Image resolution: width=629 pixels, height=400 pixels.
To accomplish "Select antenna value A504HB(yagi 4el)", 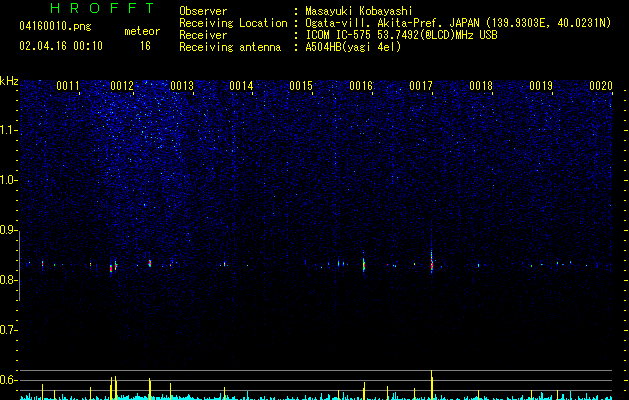I will [x=353, y=47].
